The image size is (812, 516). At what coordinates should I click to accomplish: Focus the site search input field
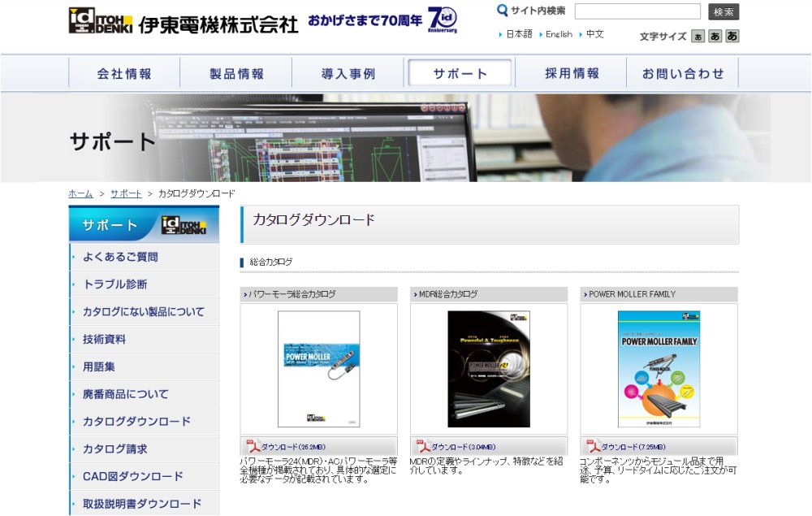[637, 11]
